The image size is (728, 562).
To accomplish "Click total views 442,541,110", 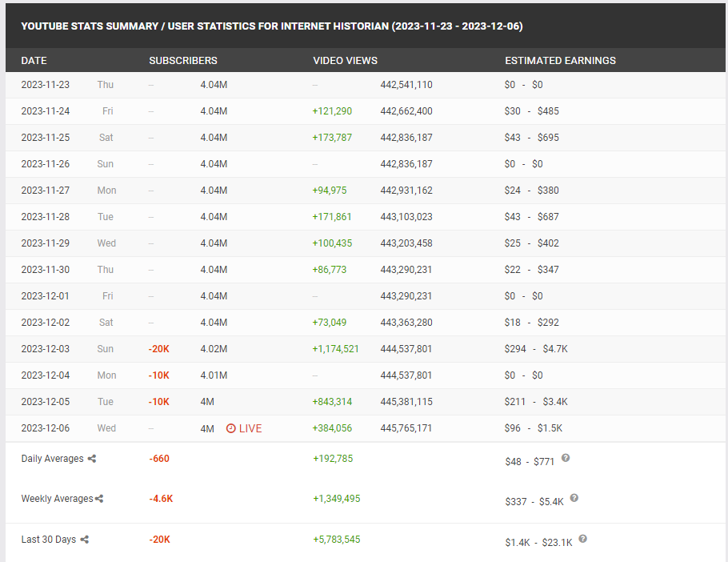I will point(406,85).
